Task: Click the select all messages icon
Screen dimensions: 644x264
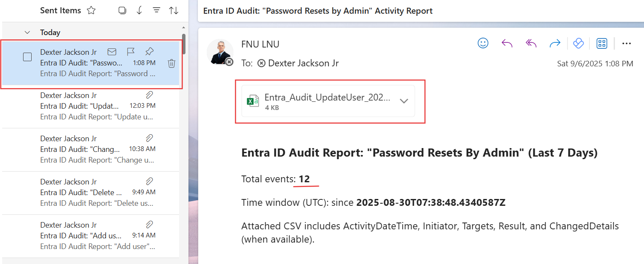Action: [x=122, y=11]
